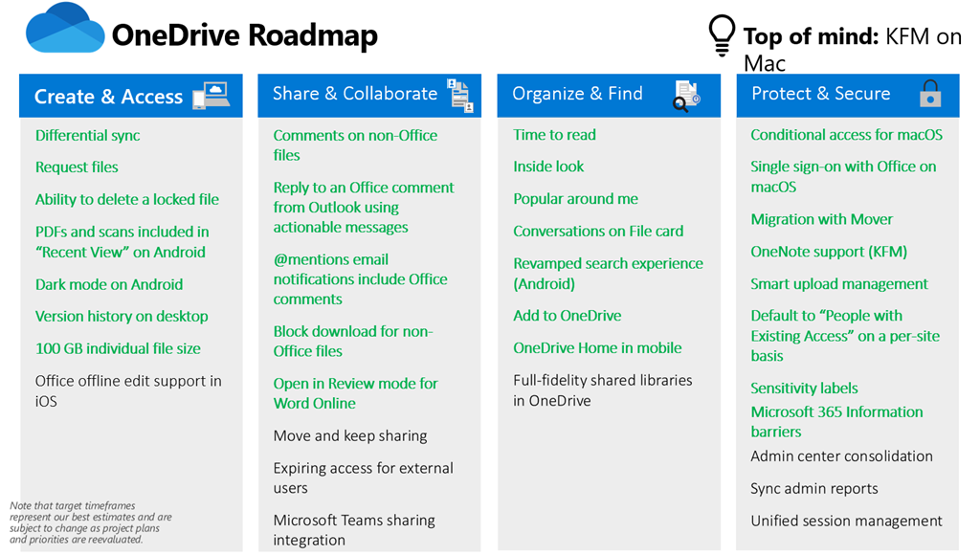The width and height of the screenshot is (980, 555).
Task: Click the document search icon in Organize & Find
Action: (686, 96)
